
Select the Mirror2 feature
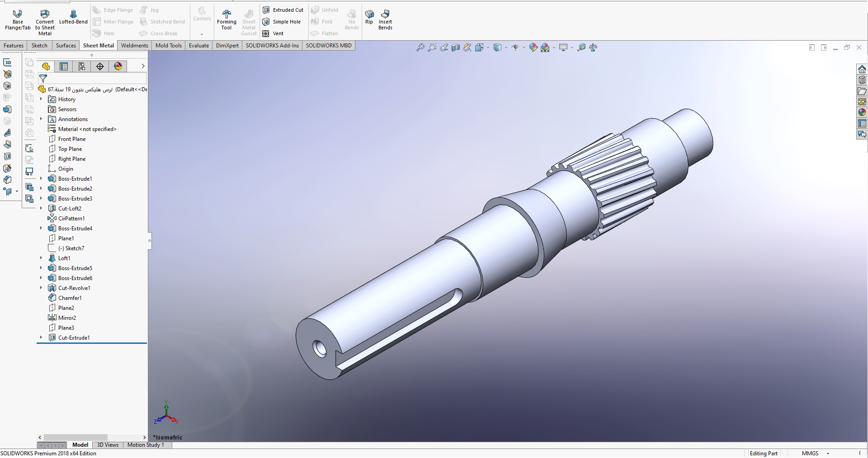click(67, 318)
